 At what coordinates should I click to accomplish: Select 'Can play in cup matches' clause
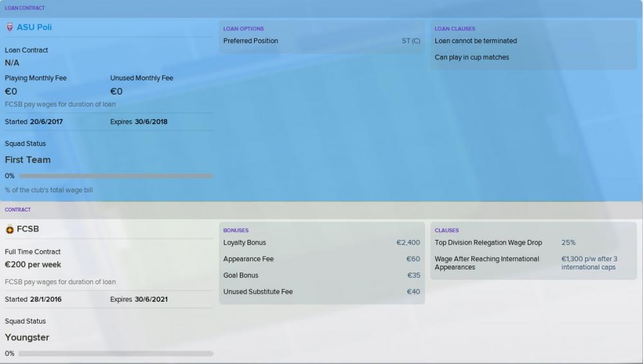click(x=471, y=57)
